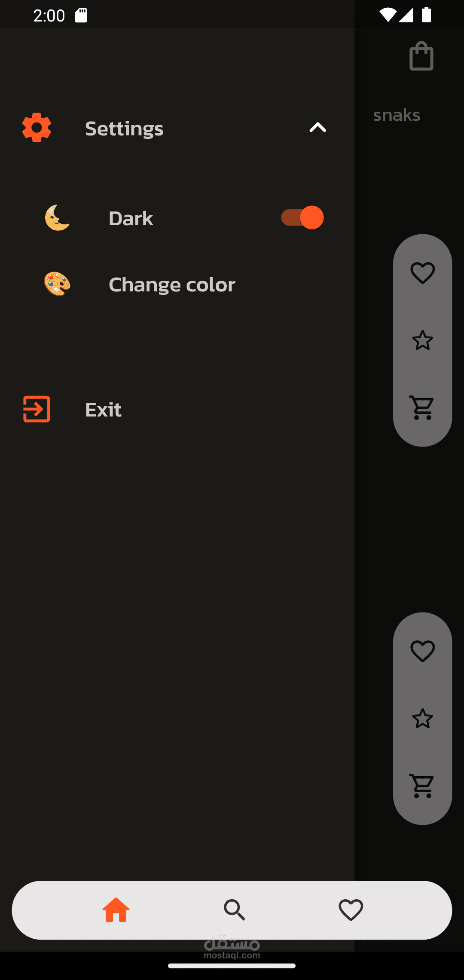The image size is (464, 980).
Task: Collapse the Settings section with the chevron
Action: [317, 128]
